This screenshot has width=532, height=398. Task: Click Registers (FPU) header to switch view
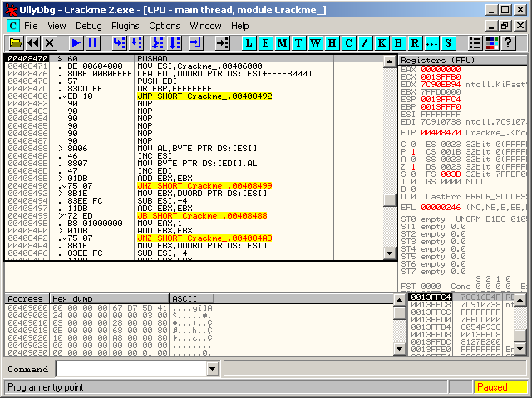[x=463, y=60]
